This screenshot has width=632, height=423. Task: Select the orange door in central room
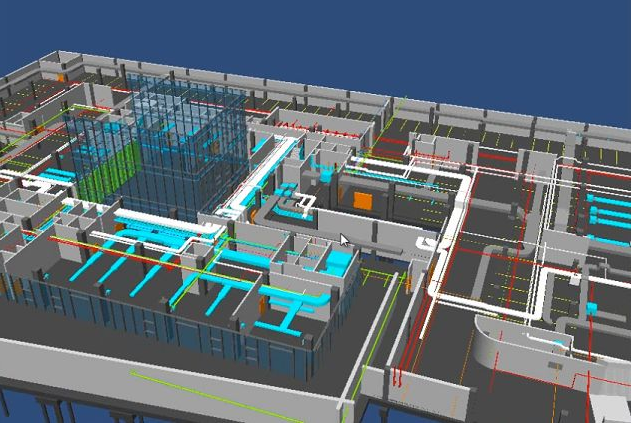coord(362,200)
